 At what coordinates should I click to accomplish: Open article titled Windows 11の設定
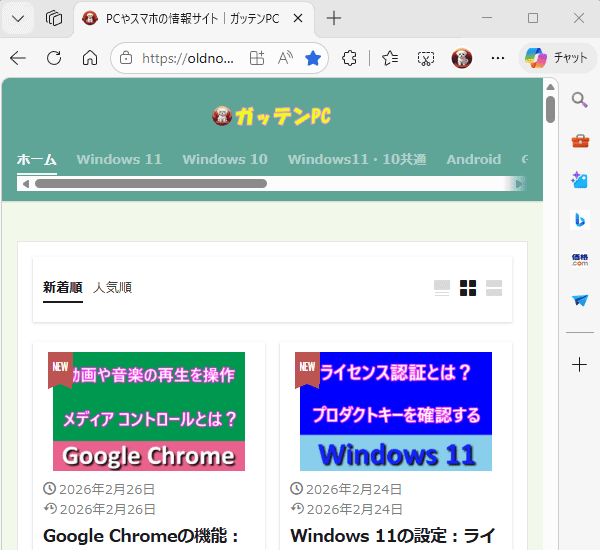pos(393,536)
